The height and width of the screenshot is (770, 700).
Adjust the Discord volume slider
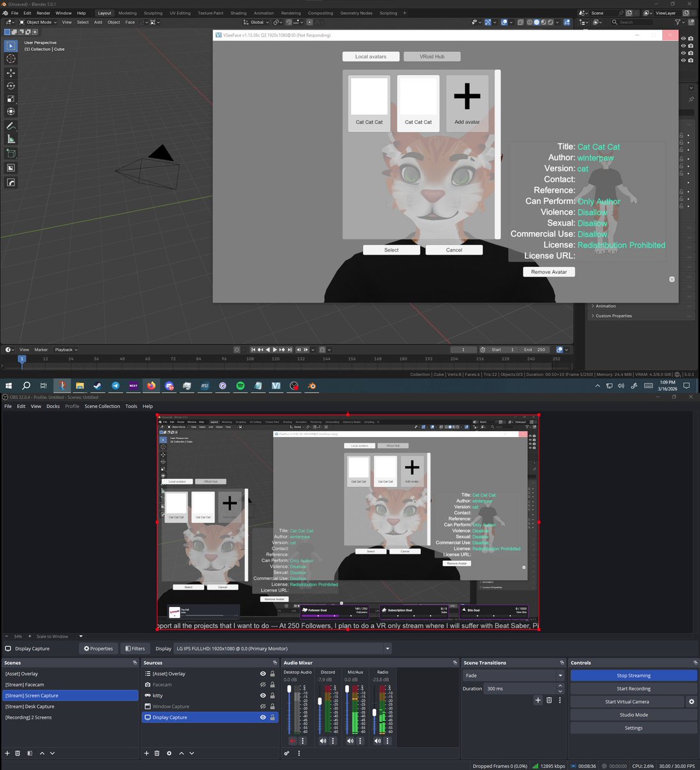320,701
